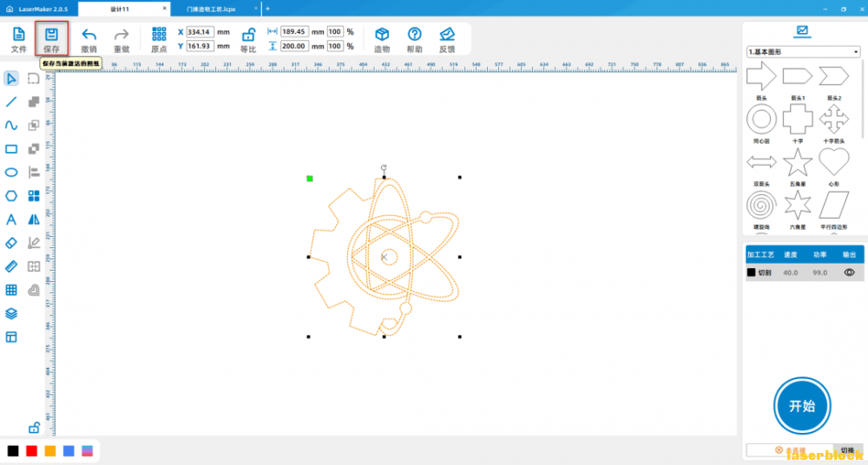Select the text A tool

point(11,219)
